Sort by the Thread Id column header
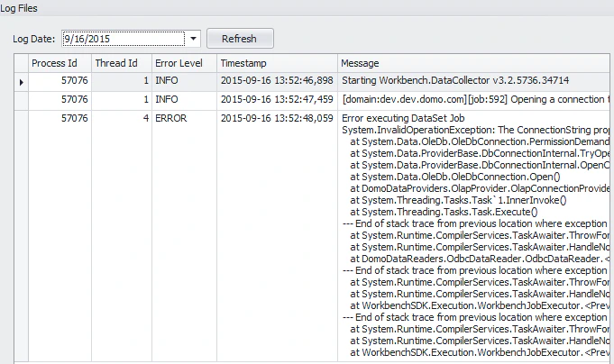This screenshot has width=614, height=364. [122, 63]
